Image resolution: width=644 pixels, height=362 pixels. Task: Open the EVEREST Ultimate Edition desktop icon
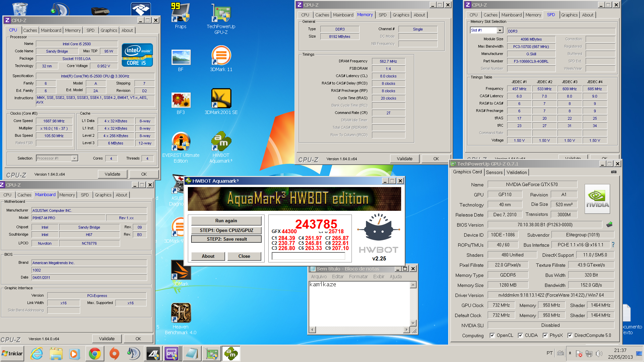coord(180,147)
